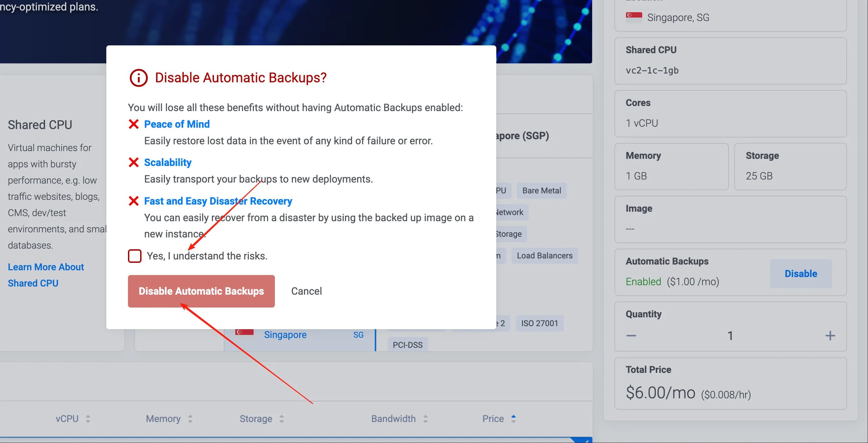
Task: Click the Singapore flag icon in Location summary
Action: coord(634,17)
